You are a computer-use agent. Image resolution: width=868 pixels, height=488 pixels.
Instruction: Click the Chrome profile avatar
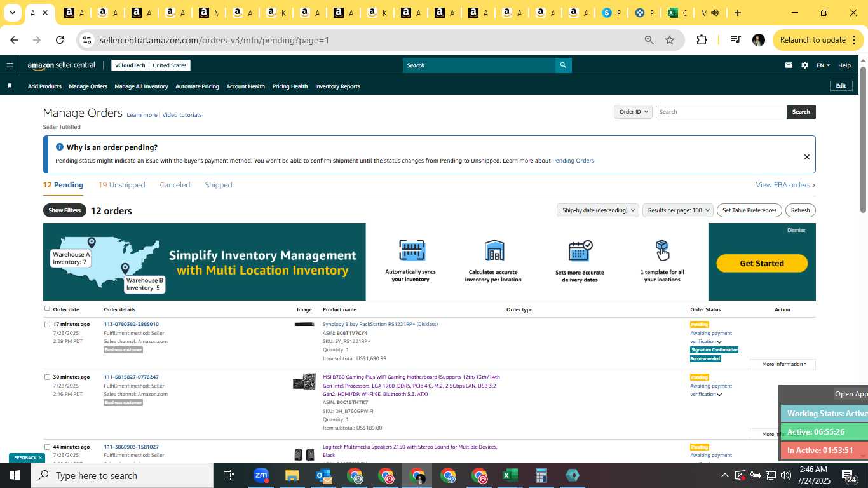click(758, 40)
